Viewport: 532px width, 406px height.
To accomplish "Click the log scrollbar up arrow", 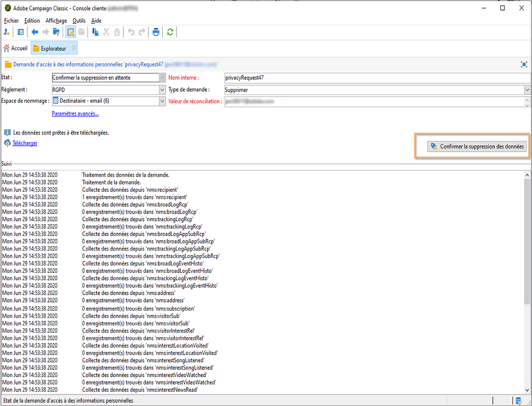I will 527,175.
